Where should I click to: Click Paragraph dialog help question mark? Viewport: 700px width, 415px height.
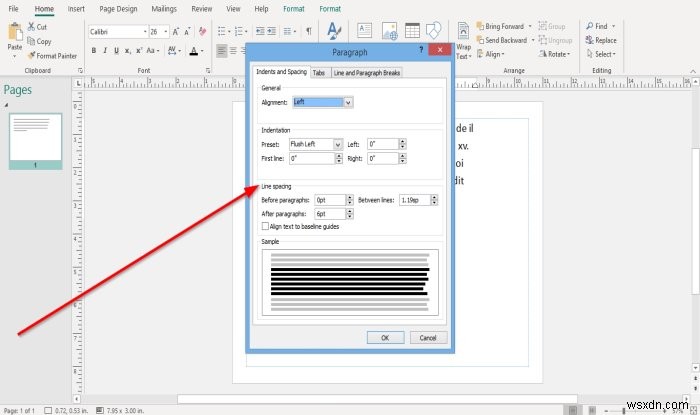[x=421, y=50]
